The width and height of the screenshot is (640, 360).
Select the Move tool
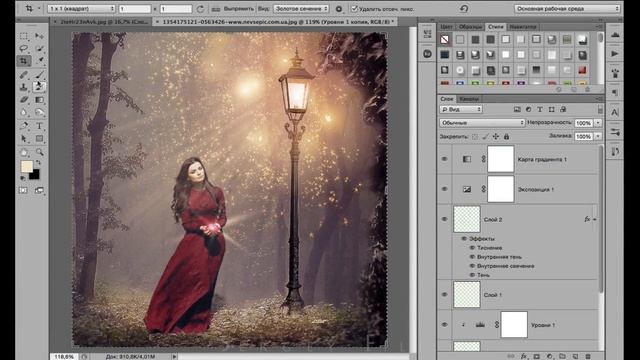pyautogui.click(x=39, y=36)
